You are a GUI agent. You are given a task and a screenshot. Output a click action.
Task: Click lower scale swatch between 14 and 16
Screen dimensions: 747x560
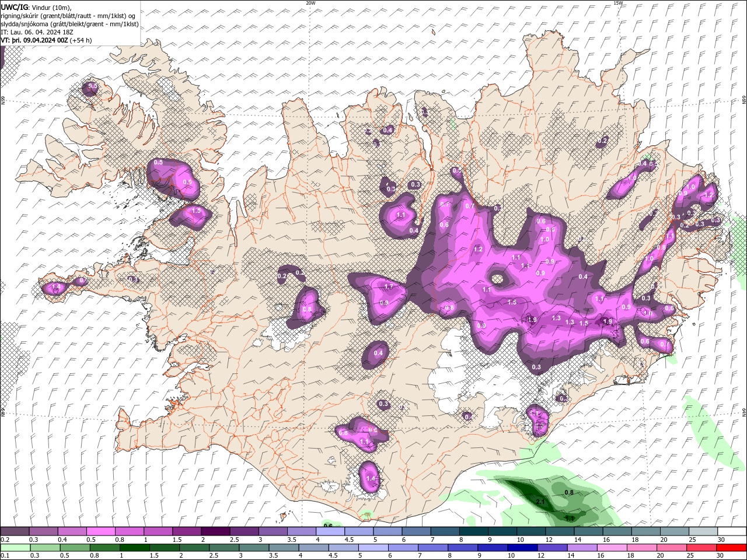582,548
